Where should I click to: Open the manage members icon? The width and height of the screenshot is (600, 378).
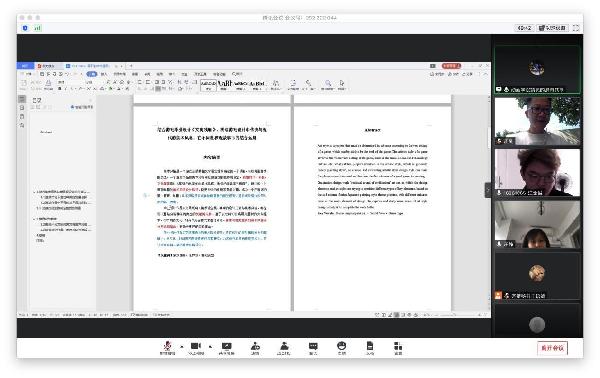(x=284, y=348)
